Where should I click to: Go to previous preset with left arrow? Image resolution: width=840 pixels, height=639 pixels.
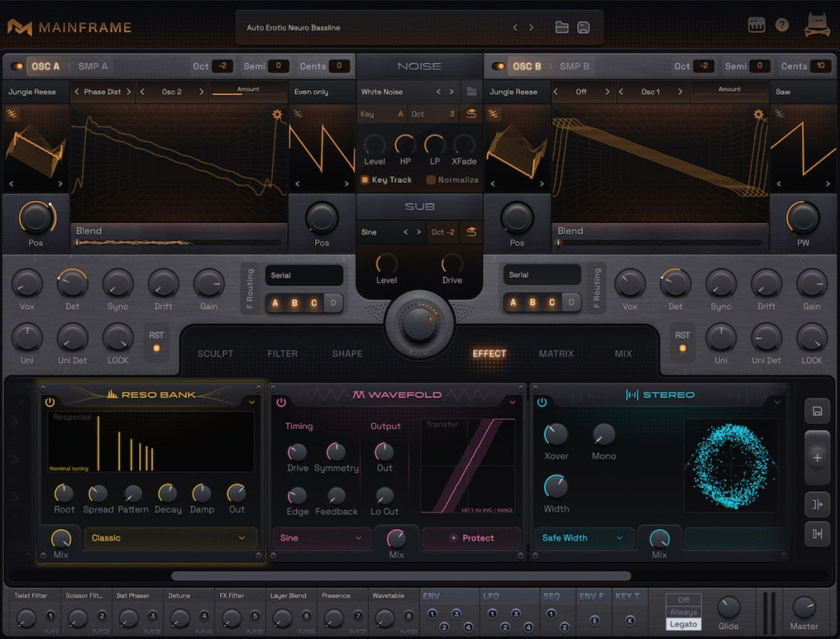(x=515, y=27)
